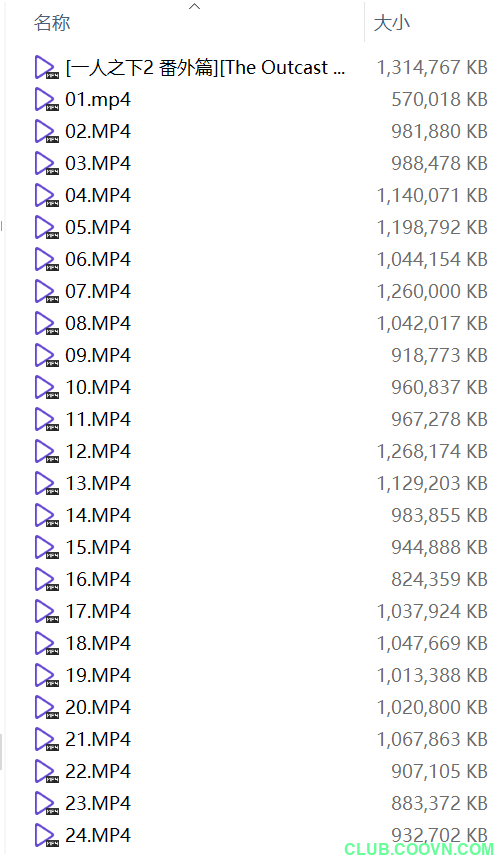Click the 24.MP4 video icon
Screen dimensions: 499x860
46,835
